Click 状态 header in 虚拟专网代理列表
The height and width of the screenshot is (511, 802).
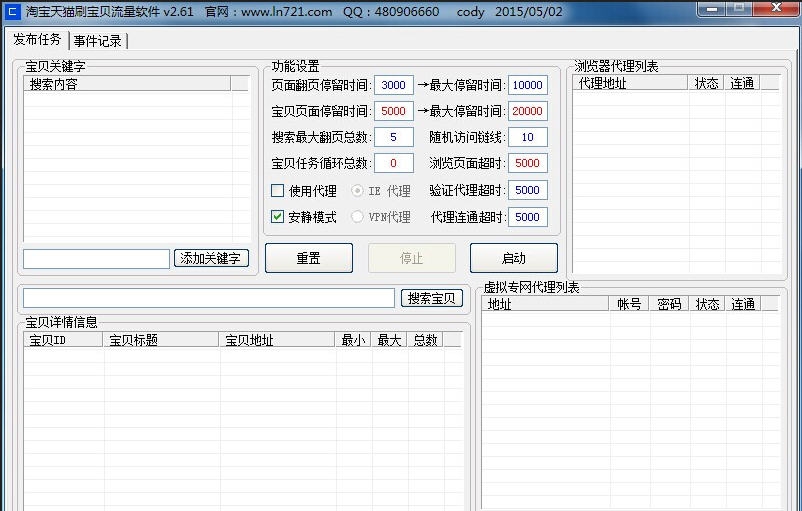[707, 304]
